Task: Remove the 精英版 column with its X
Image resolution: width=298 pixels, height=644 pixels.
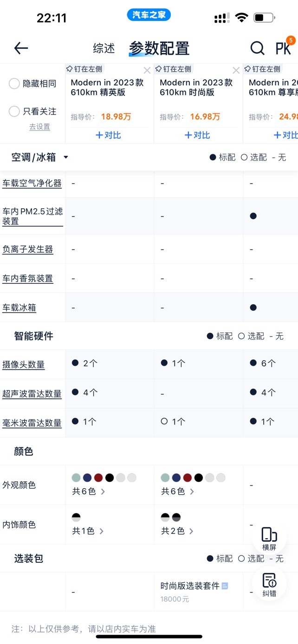Action: 147,70
